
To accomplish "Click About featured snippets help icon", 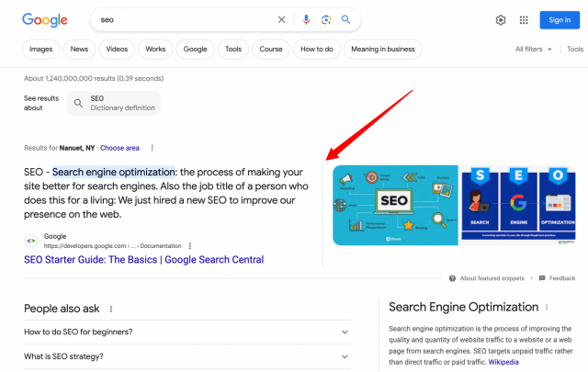I will [452, 278].
